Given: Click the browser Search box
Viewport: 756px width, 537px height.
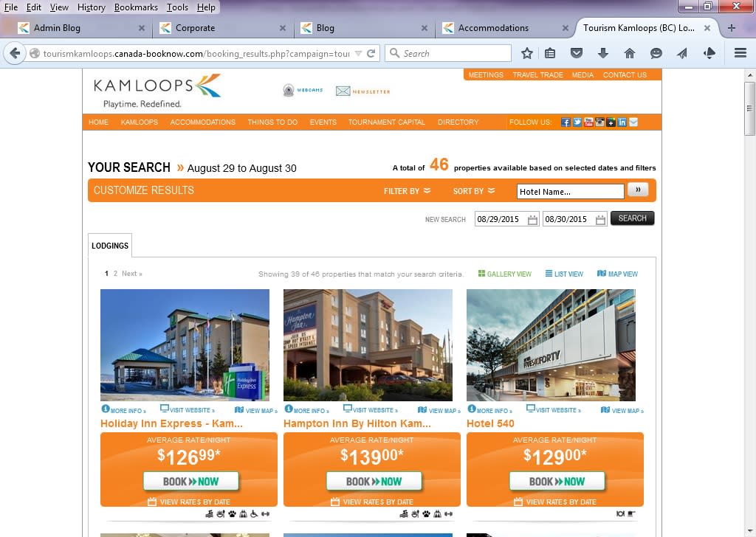Looking at the screenshot, I should [x=448, y=53].
